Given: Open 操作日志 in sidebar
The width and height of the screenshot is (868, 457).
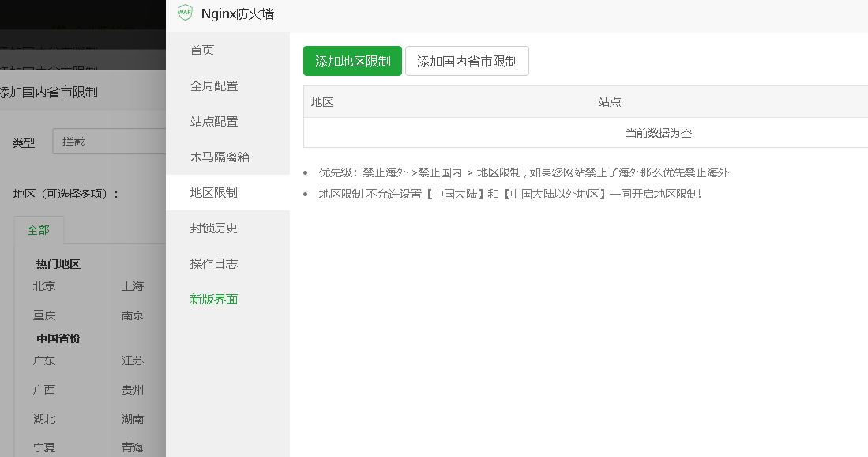Looking at the screenshot, I should (x=214, y=263).
